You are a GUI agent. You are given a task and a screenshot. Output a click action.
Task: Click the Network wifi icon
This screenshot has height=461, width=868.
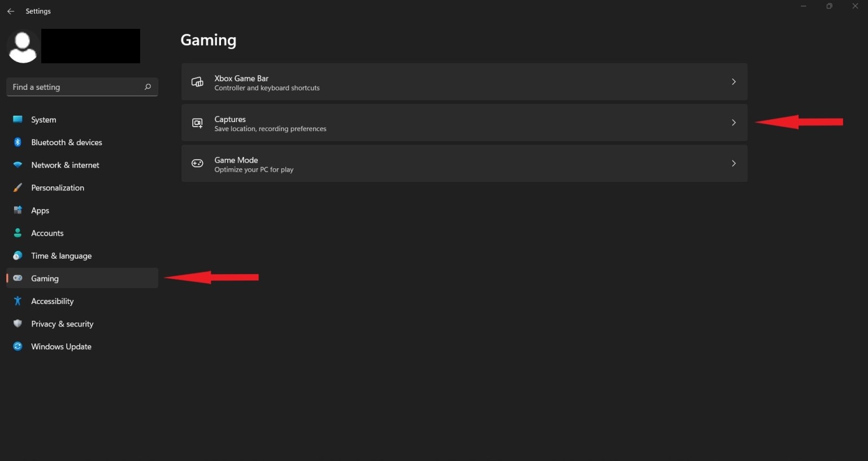[18, 165]
